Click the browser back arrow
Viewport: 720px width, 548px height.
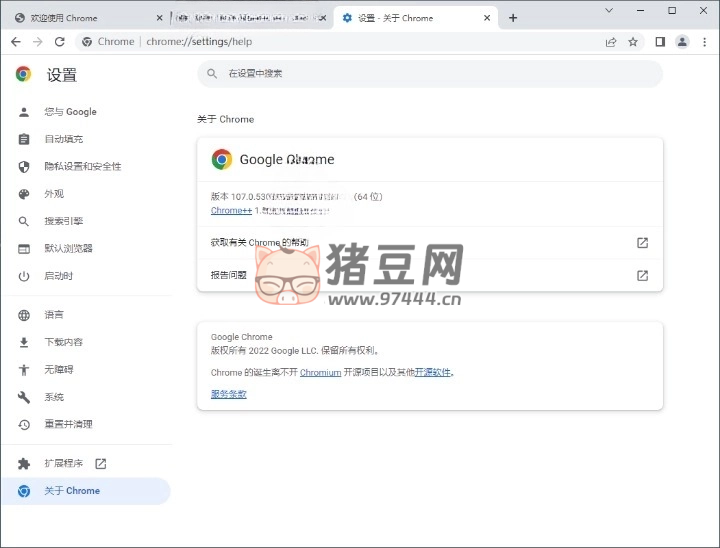coord(15,42)
